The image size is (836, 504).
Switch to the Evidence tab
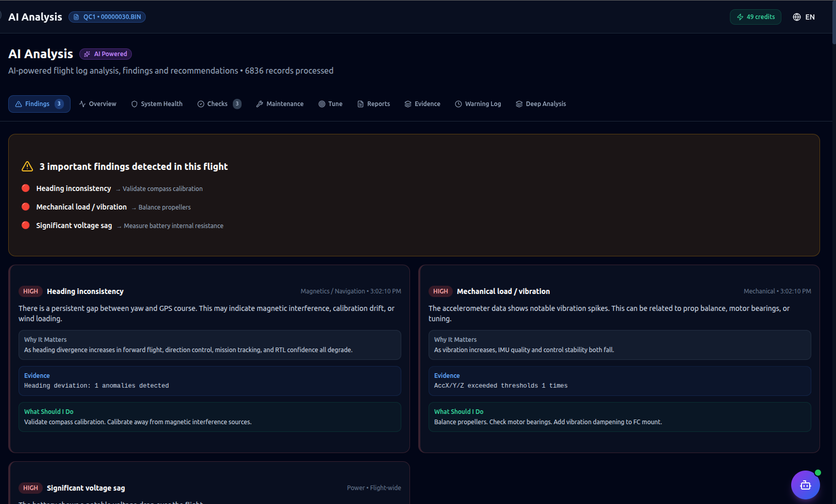coord(422,104)
